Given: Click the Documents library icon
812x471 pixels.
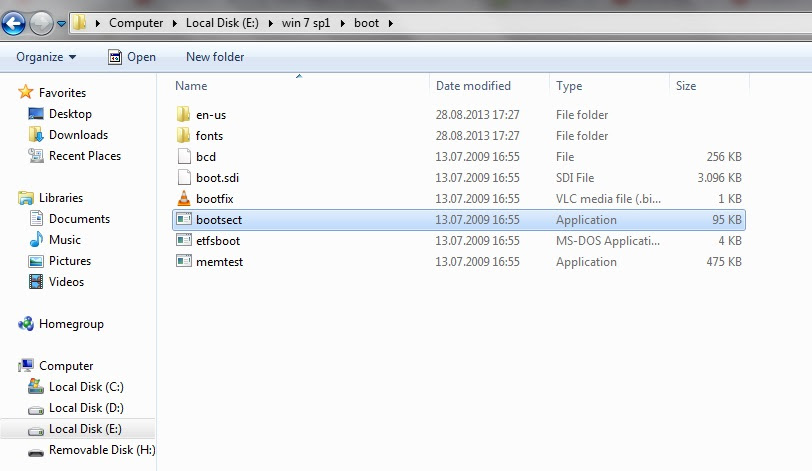Looking at the screenshot, I should pyautogui.click(x=36, y=218).
